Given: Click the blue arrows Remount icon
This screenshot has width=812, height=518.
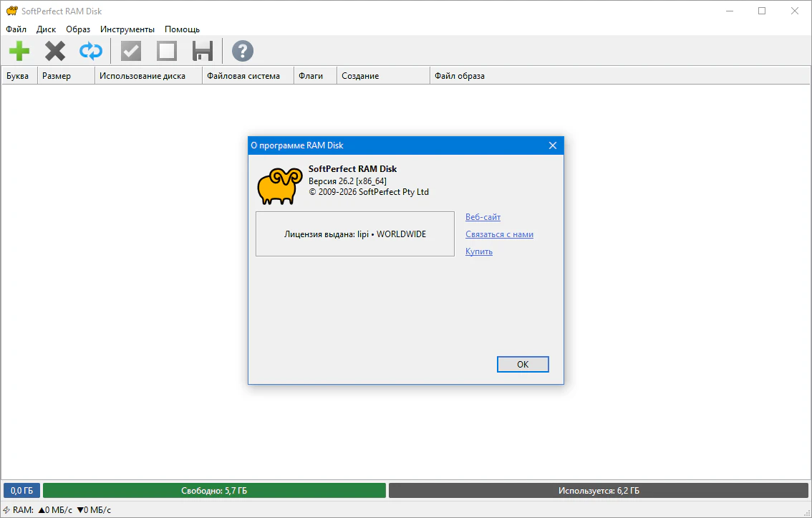Looking at the screenshot, I should [91, 51].
